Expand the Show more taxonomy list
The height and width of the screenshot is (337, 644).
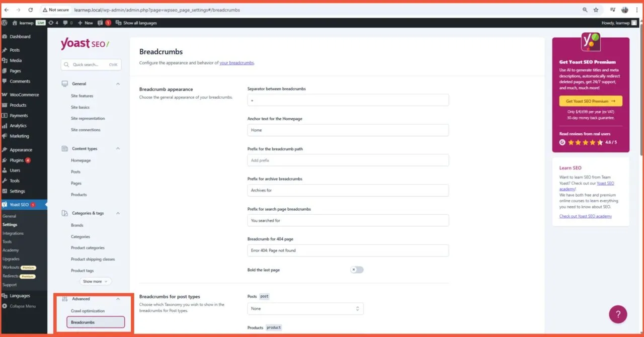click(95, 281)
